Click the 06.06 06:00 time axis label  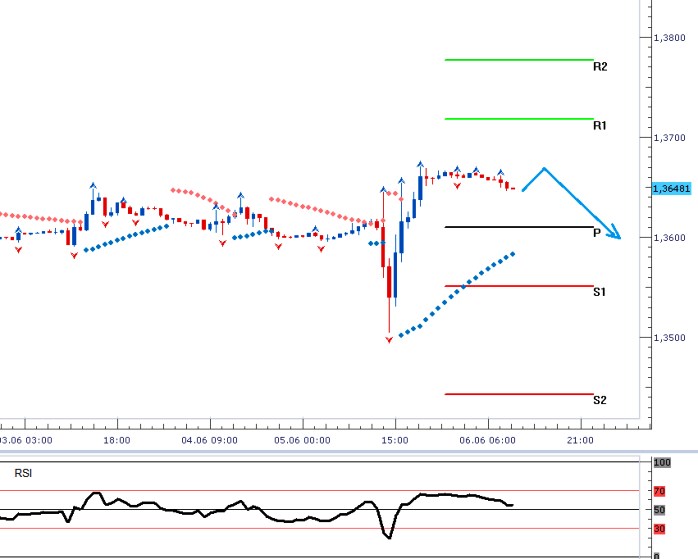(x=487, y=441)
